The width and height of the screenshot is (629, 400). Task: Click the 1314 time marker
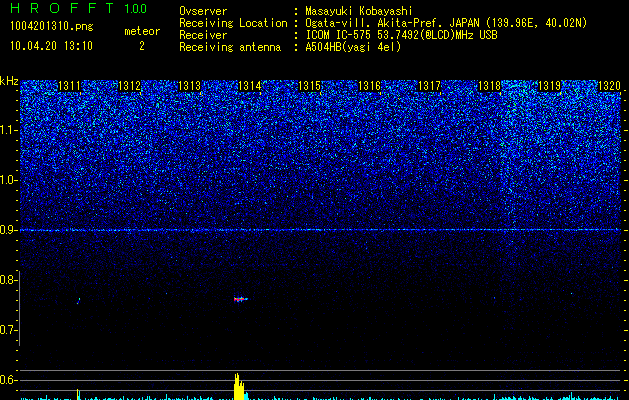pyautogui.click(x=250, y=86)
